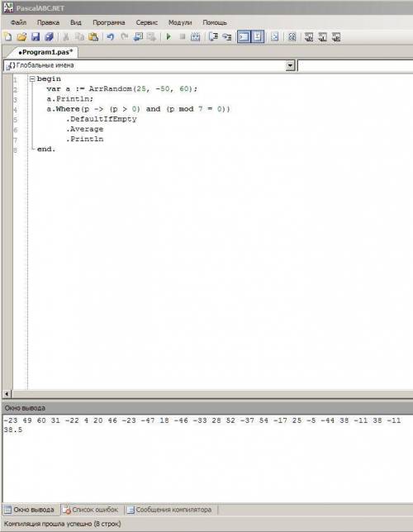This screenshot has width=413, height=532.
Task: Click the grey Stop program square icon
Action: coord(183,36)
